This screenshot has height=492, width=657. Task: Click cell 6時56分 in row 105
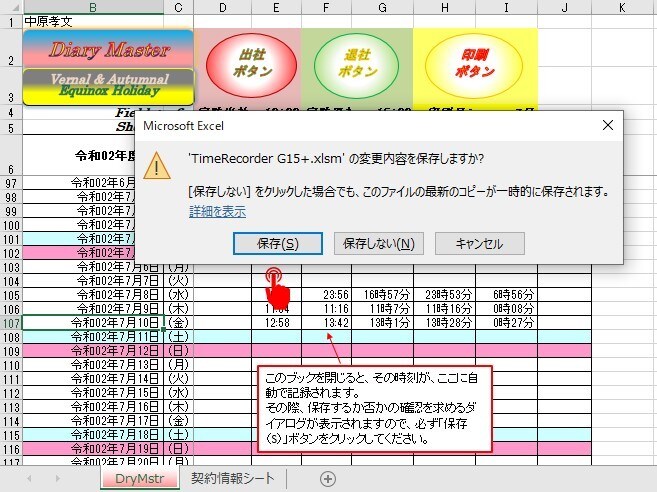pos(507,295)
